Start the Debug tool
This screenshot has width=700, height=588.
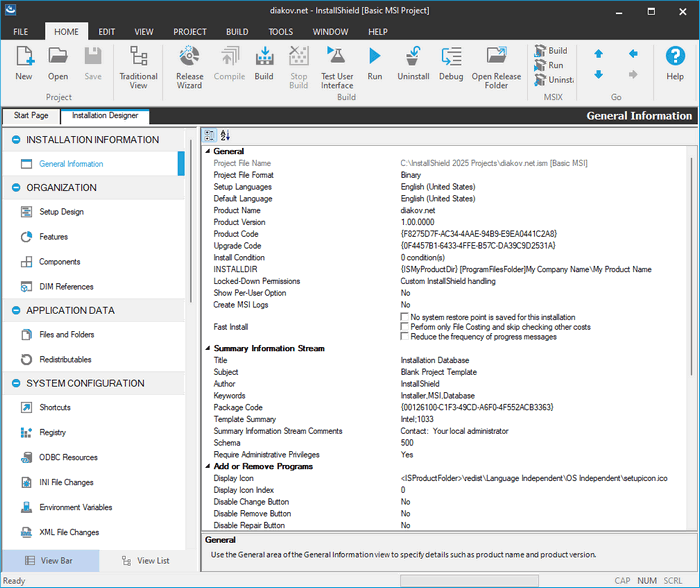point(451,62)
